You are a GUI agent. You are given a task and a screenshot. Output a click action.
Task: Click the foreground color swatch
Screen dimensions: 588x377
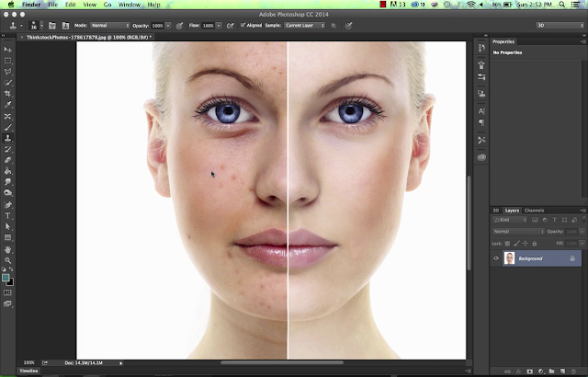[x=6, y=278]
